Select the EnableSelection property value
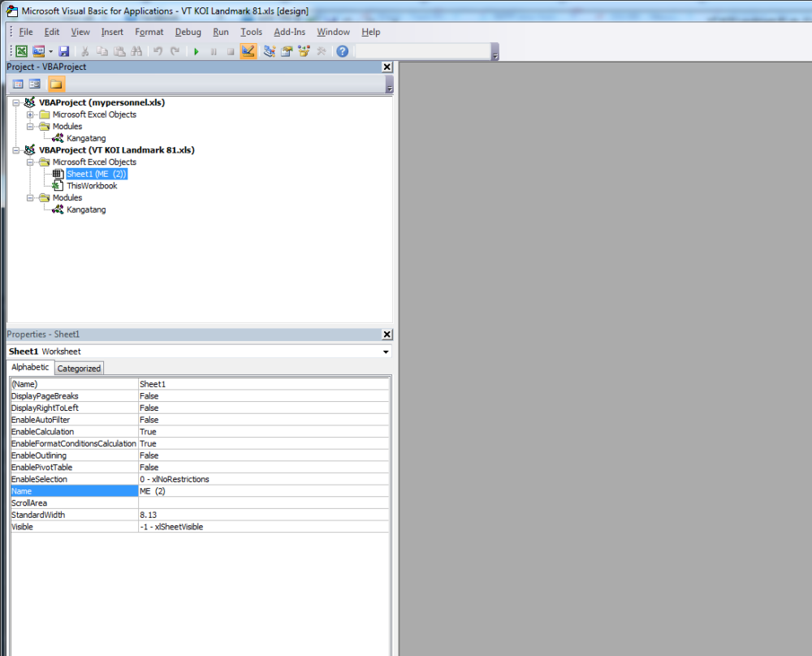Screen dimensions: 812x656 pos(264,480)
